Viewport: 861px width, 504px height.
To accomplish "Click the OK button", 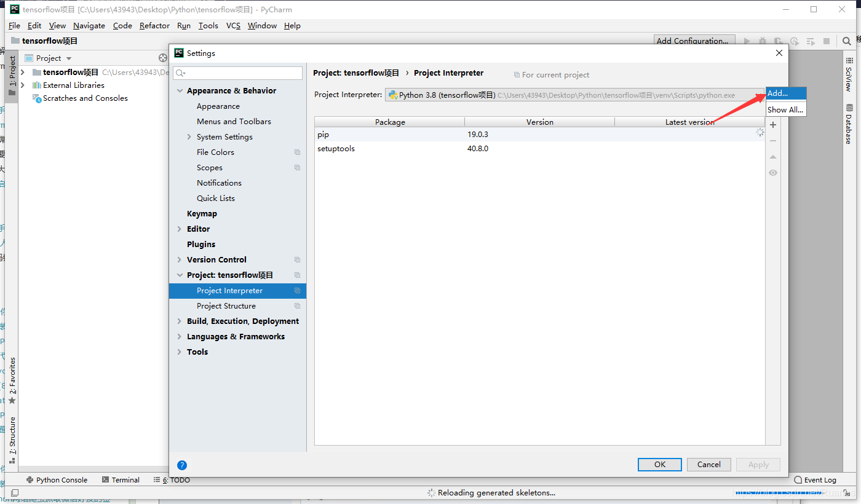I will [x=660, y=465].
